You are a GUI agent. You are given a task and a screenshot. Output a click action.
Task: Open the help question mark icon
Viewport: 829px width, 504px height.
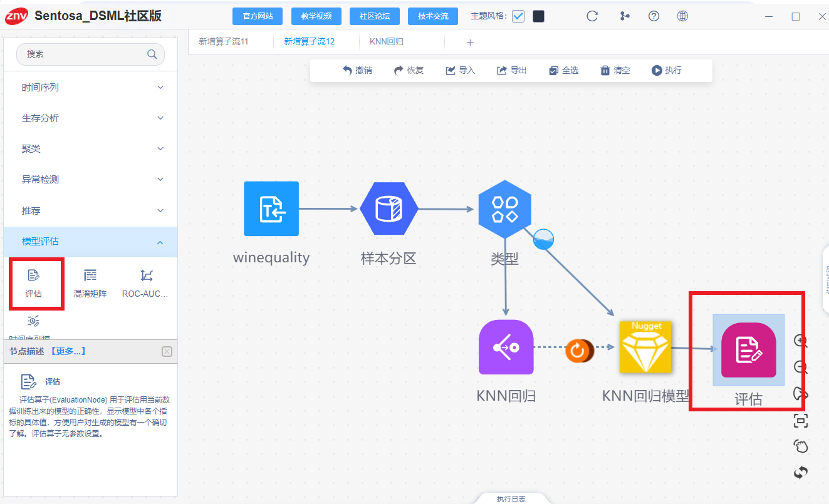tap(654, 16)
